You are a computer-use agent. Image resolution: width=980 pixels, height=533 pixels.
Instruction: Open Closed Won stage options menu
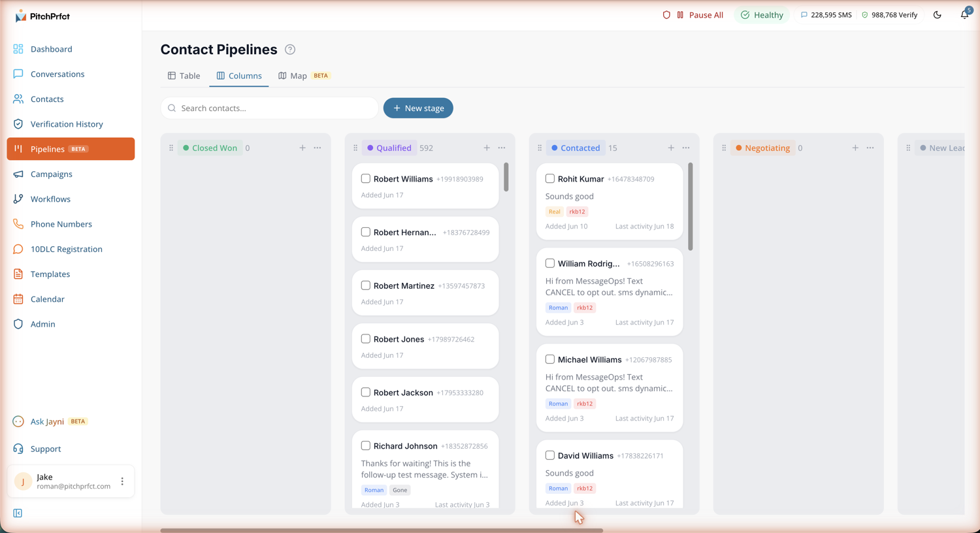click(x=318, y=148)
